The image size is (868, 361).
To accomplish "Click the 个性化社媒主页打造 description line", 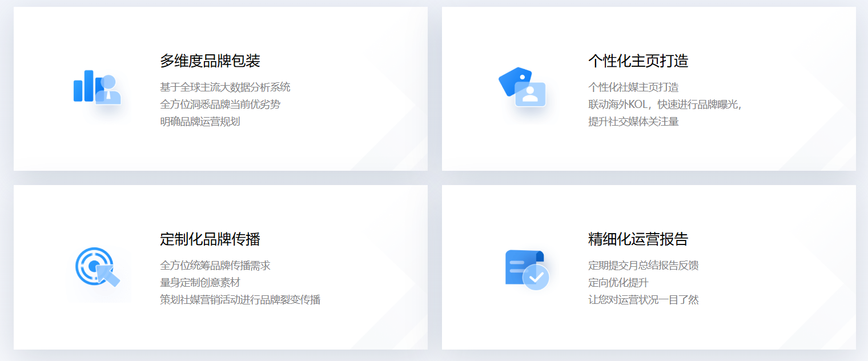I will 633,87.
